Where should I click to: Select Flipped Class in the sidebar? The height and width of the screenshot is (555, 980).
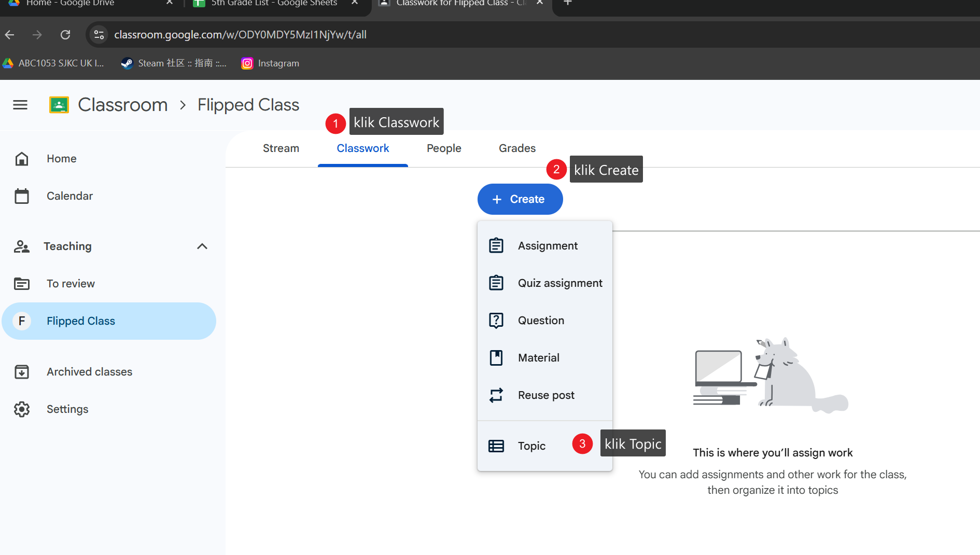pos(109,321)
